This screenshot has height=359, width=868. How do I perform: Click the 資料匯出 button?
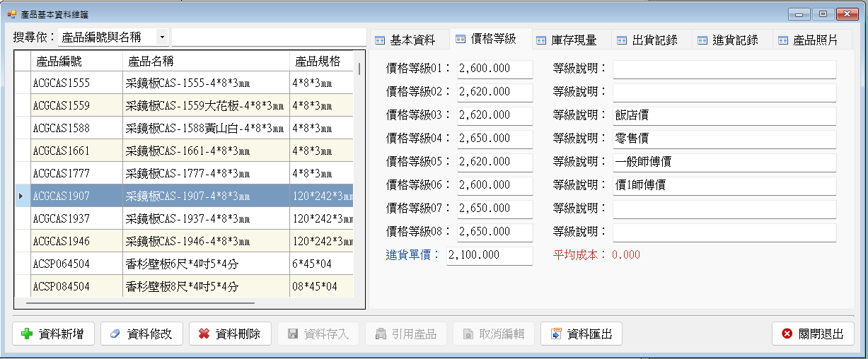(x=581, y=334)
